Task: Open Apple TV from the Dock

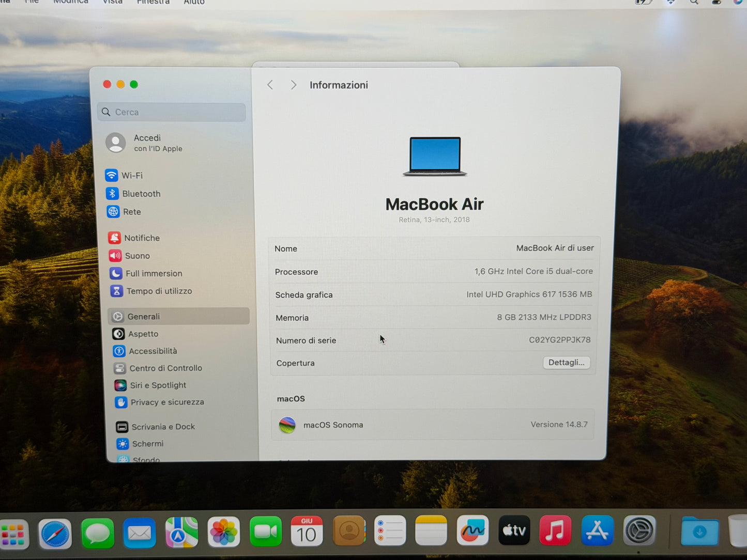Action: pos(514,530)
